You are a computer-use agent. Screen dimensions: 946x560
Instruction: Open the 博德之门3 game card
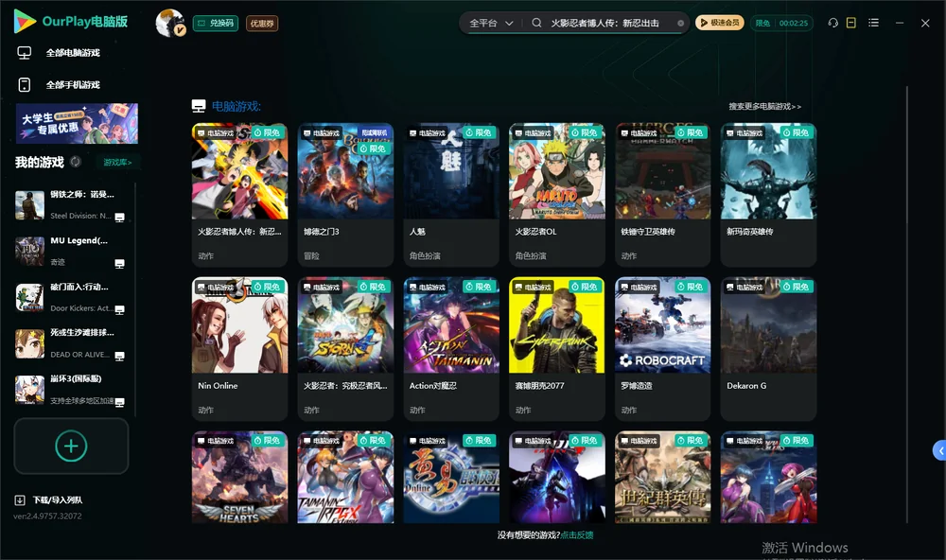click(x=345, y=195)
